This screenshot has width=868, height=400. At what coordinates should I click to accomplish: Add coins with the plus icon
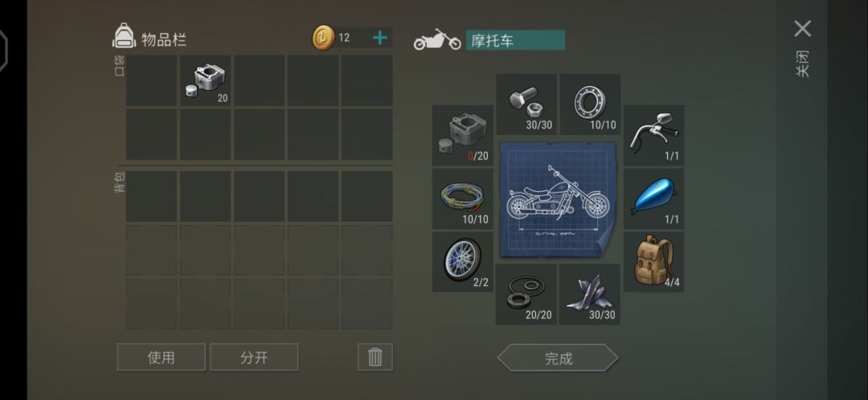(x=379, y=38)
